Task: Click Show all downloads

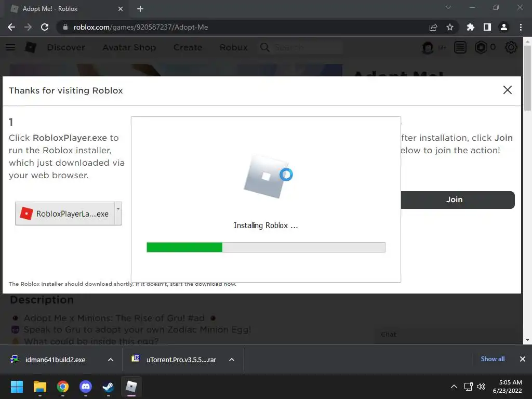Action: coord(493,359)
